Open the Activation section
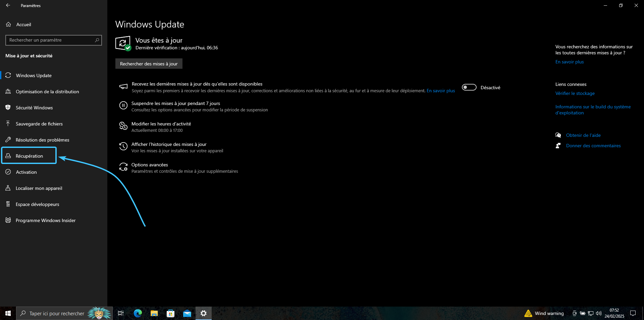 [54, 172]
